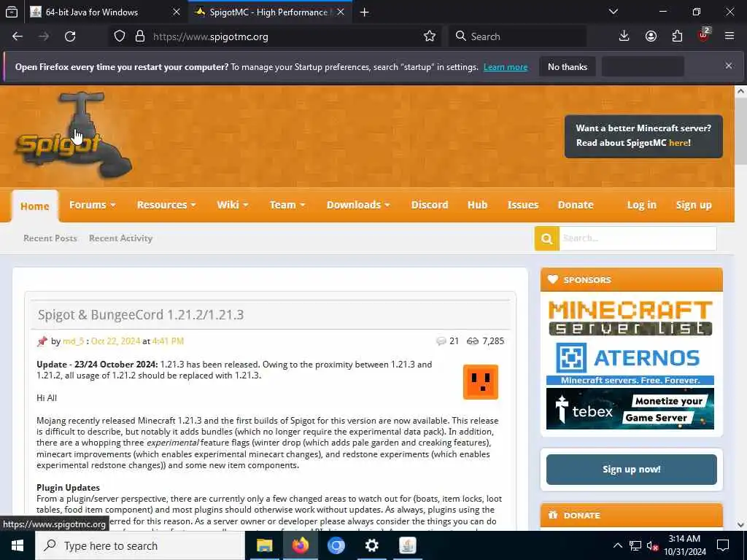
Task: Open the Donate nav item
Action: [x=576, y=205]
